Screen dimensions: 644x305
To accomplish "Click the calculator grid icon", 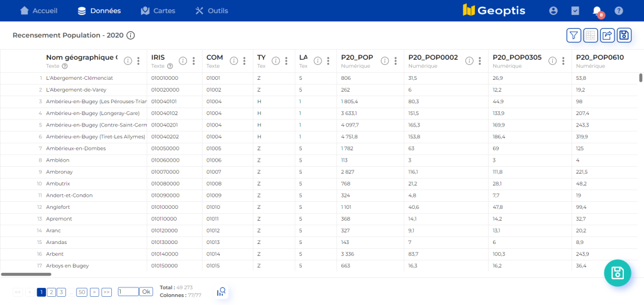I will [591, 35].
